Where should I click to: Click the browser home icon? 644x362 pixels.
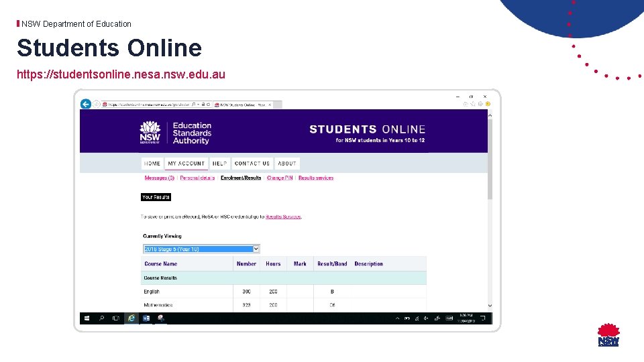[466, 104]
